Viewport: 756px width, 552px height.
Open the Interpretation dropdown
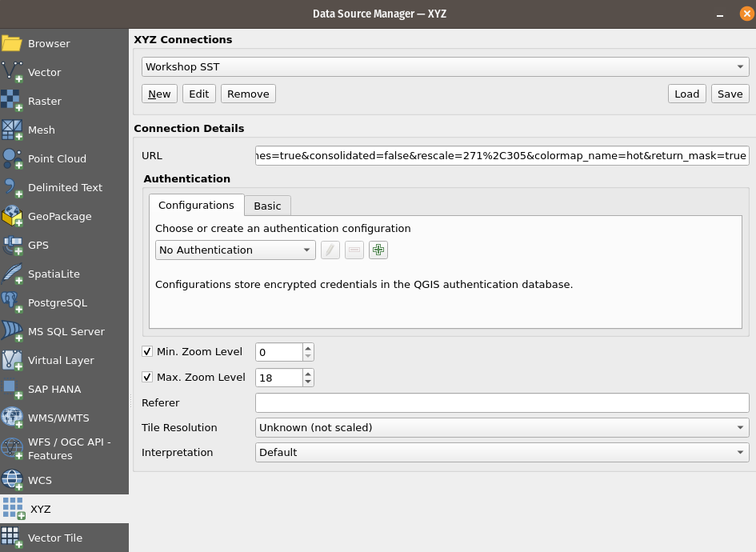tap(502, 452)
